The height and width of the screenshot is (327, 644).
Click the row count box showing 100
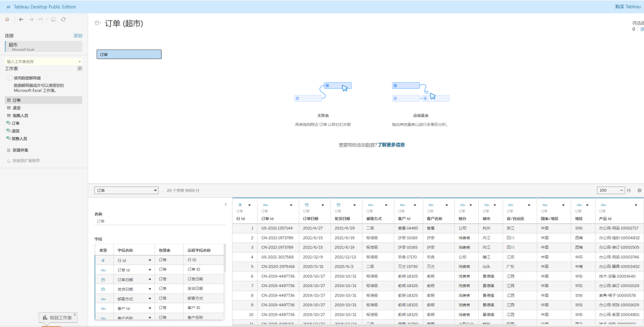click(611, 191)
